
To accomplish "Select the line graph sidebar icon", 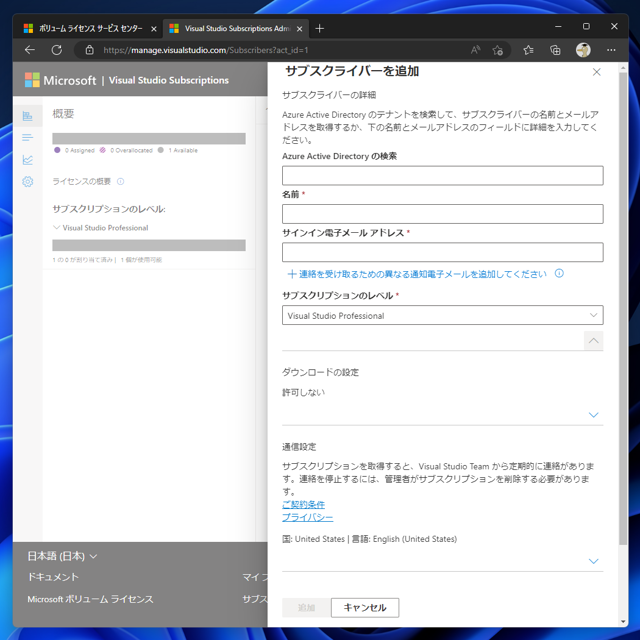I will click(28, 160).
